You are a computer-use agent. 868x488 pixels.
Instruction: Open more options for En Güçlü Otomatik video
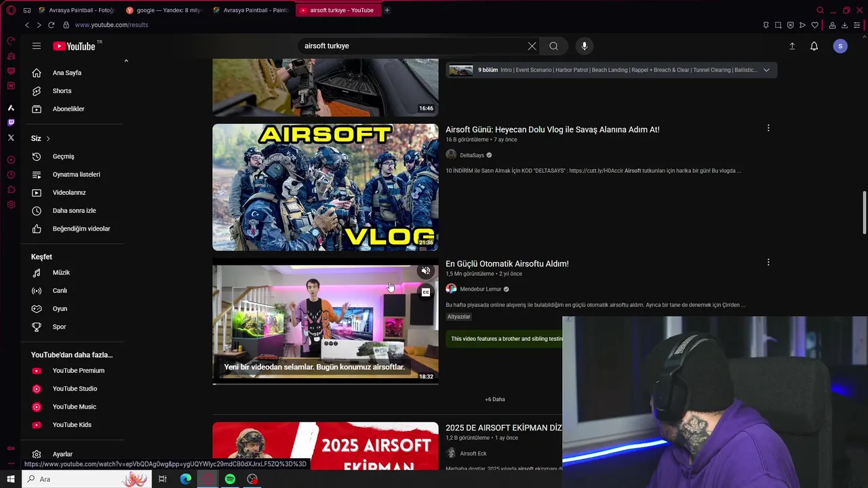(x=768, y=262)
